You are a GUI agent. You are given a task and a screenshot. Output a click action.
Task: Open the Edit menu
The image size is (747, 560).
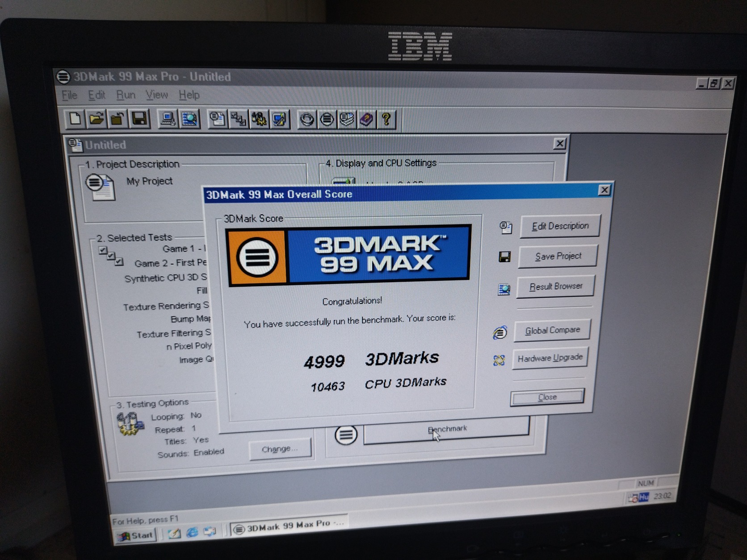(97, 95)
